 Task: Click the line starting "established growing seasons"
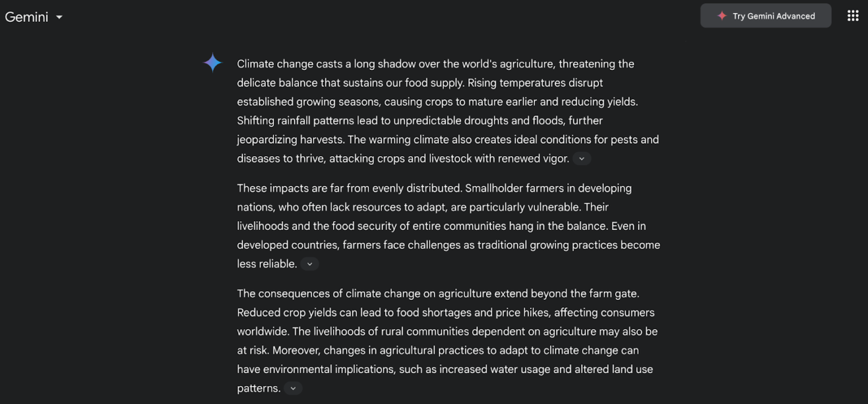437,102
